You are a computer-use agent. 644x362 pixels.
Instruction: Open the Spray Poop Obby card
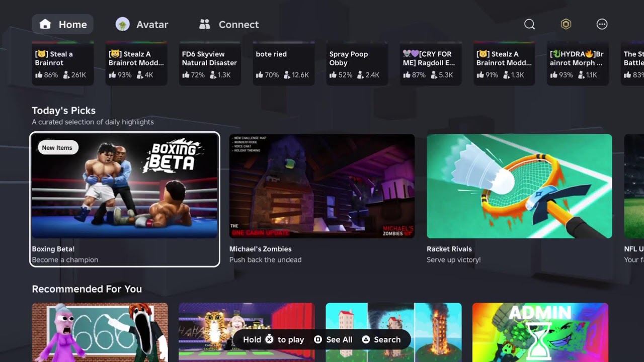(357, 64)
